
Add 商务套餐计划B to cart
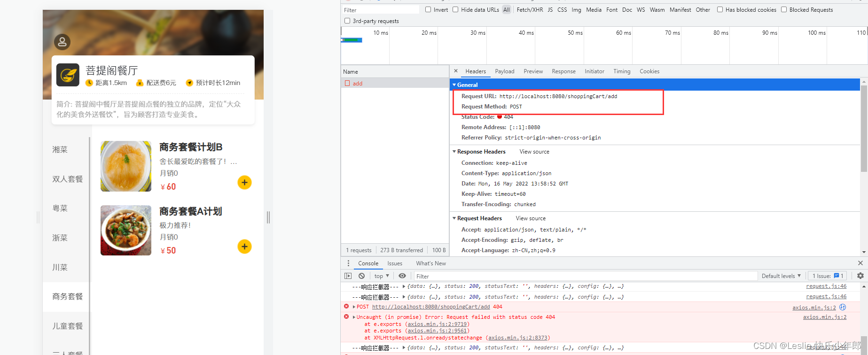click(x=244, y=182)
